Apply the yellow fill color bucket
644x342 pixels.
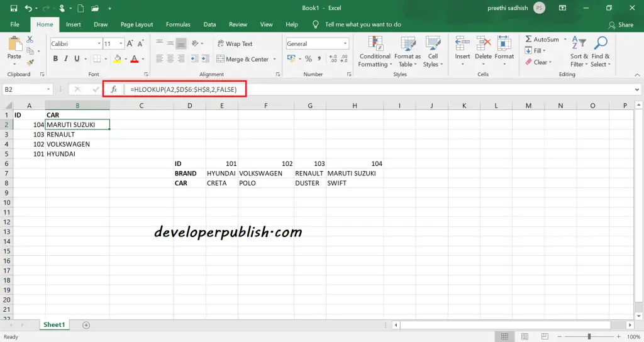[118, 58]
